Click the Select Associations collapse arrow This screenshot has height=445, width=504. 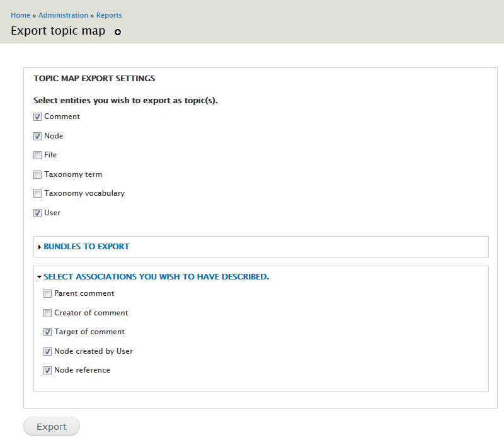click(x=39, y=277)
